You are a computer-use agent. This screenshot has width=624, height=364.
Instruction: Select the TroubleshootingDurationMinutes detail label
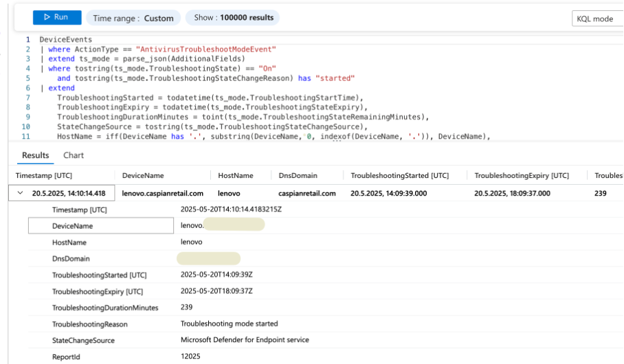(x=105, y=308)
